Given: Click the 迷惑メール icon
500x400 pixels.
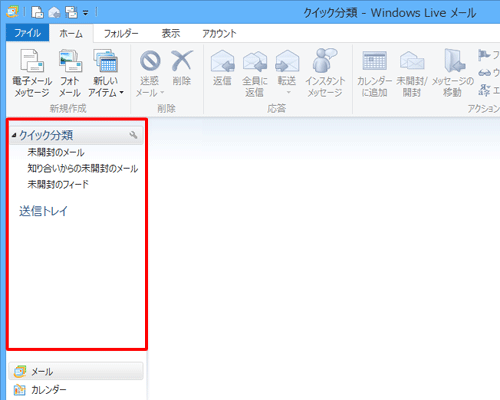Looking at the screenshot, I should pos(150,61).
